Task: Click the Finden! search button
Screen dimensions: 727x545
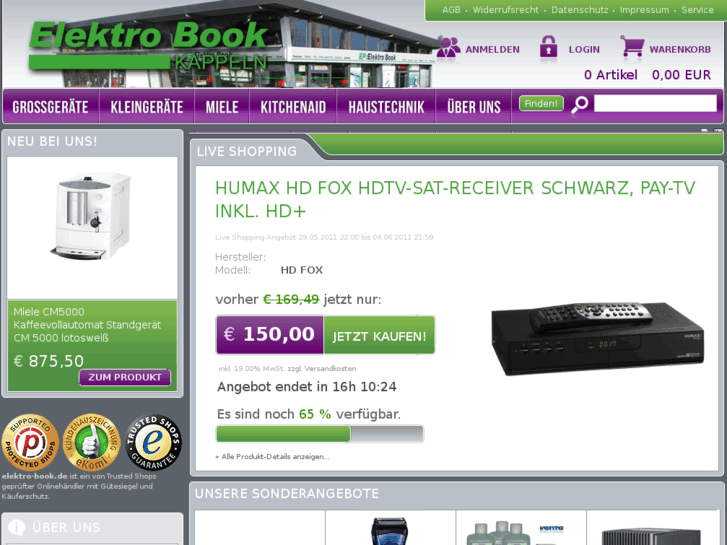Action: point(541,103)
